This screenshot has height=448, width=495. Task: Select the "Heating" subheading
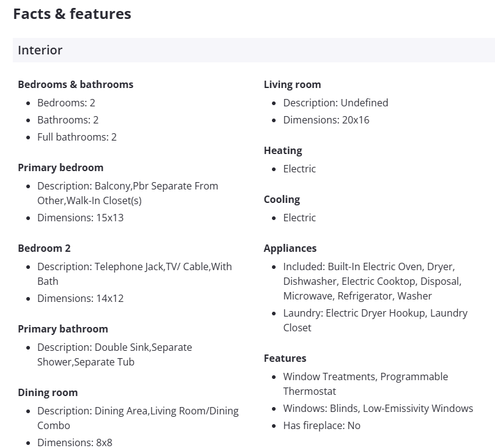pos(283,150)
